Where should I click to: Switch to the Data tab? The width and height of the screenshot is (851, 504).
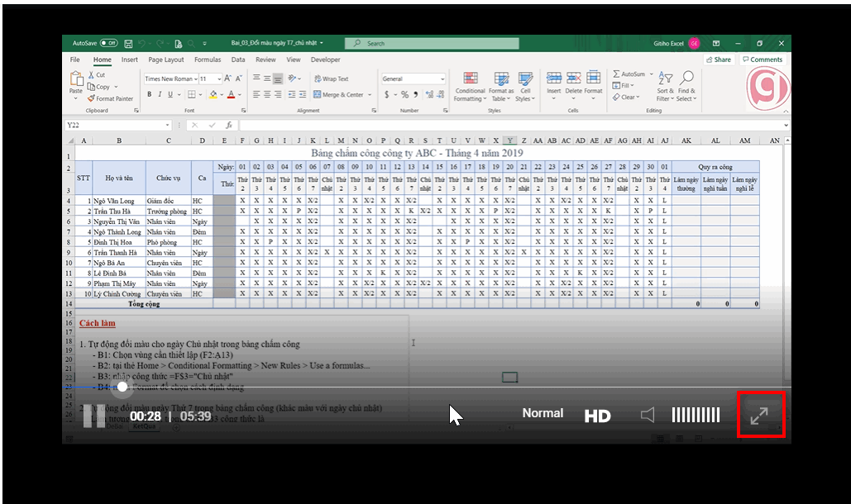(237, 59)
